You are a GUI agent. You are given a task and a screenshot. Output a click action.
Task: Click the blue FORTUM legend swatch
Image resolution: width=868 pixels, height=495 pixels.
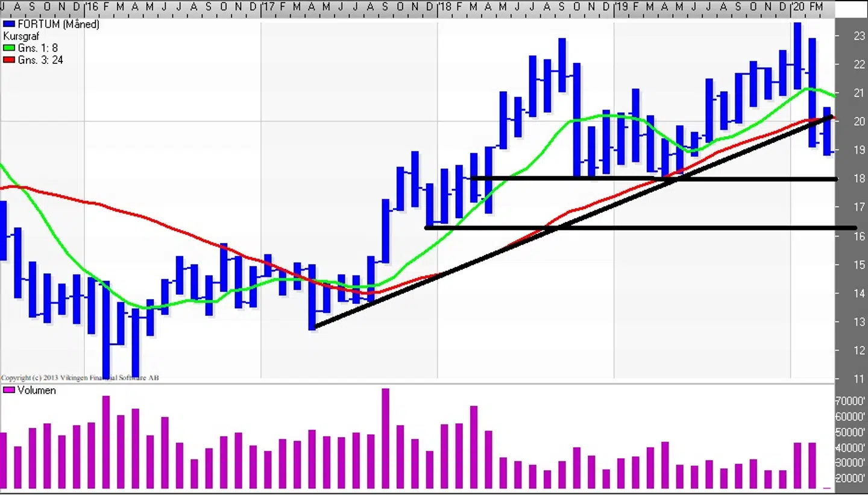[8, 24]
